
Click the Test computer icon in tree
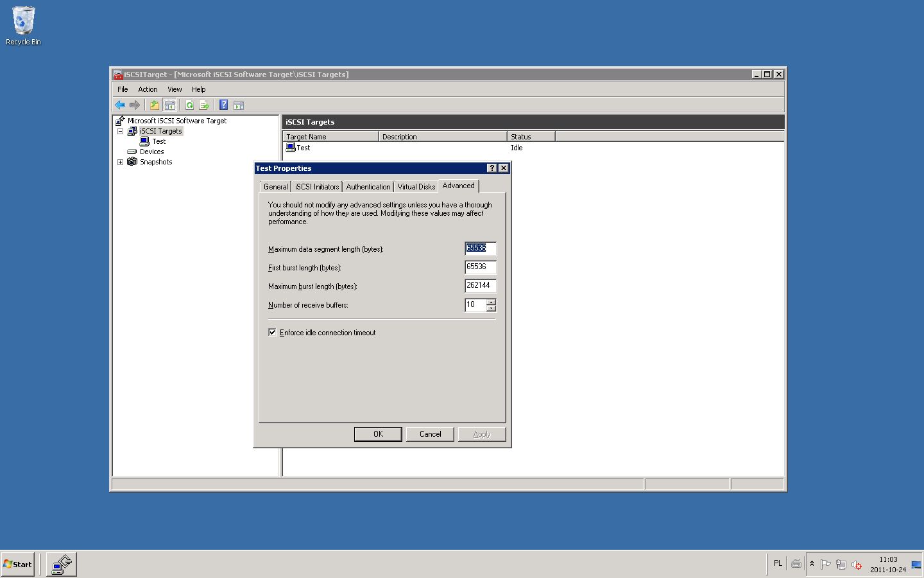145,141
